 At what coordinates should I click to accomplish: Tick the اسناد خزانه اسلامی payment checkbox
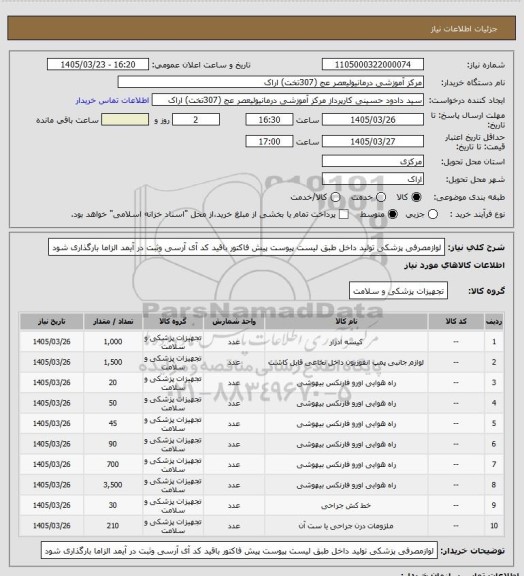344,214
